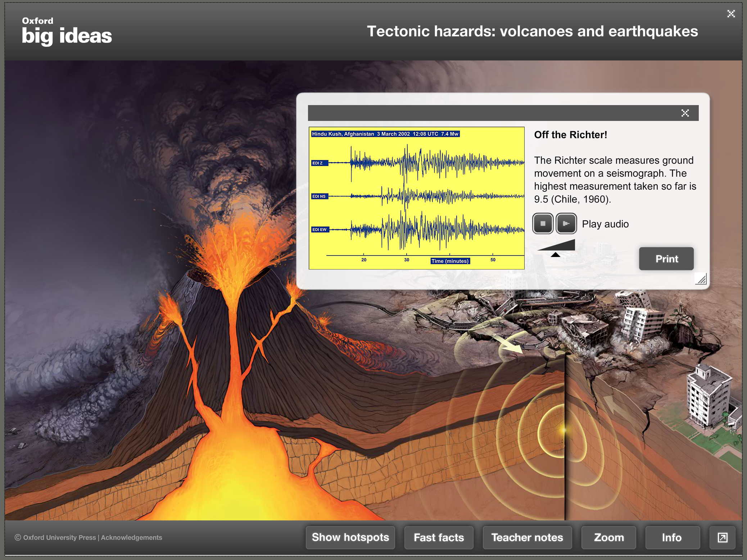Click the glowing earthquake focus point
Viewport: 747px width, 560px height.
(563, 430)
